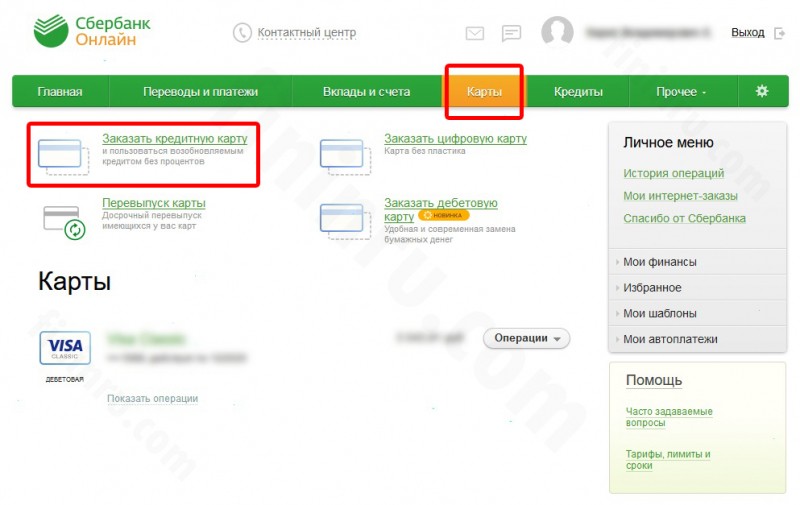Open settings gear in navigation bar
The height and width of the screenshot is (505, 800).
point(762,91)
